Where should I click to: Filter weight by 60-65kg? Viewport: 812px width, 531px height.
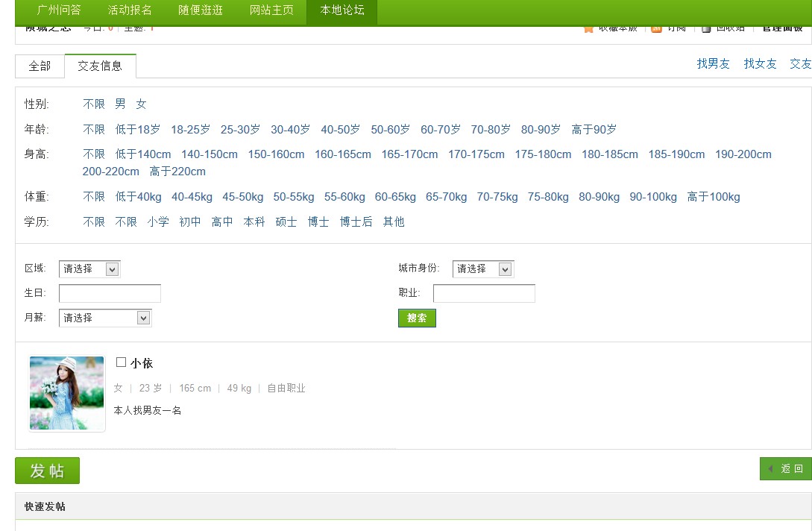pos(396,197)
